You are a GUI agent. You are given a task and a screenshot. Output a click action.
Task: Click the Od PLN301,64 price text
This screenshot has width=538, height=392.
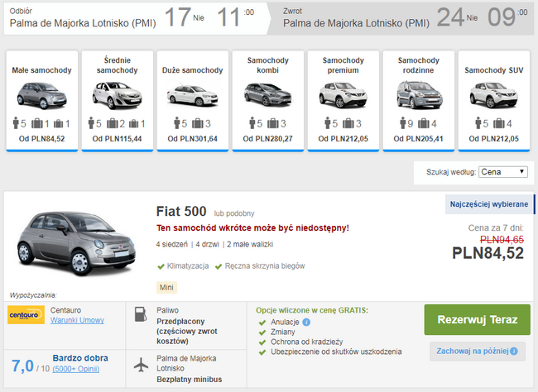point(193,139)
